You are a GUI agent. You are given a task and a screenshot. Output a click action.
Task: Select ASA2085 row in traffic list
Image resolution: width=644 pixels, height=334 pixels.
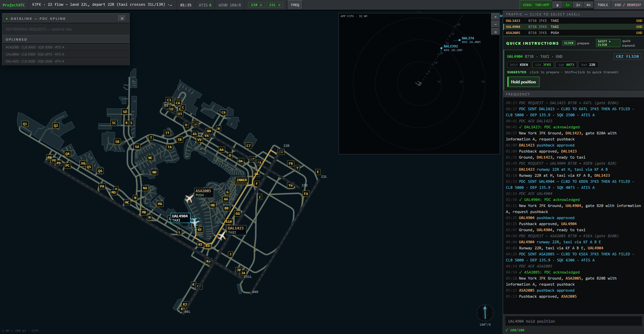[x=573, y=33]
